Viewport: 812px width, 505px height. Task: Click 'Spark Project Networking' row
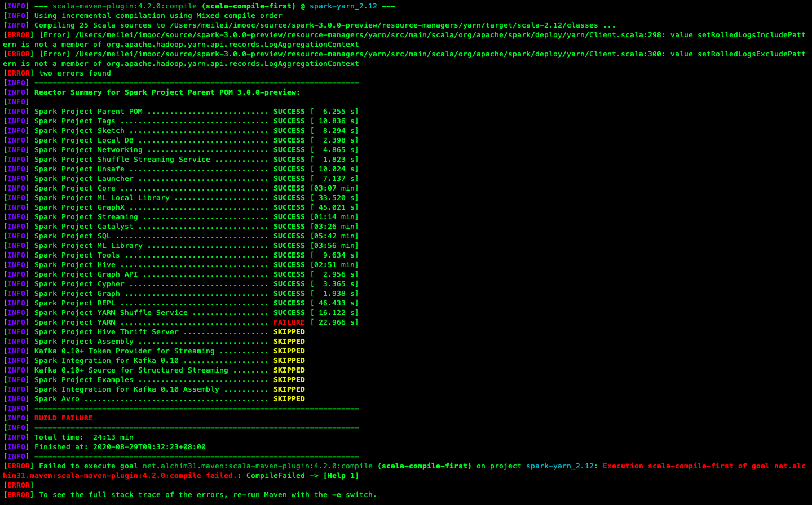click(181, 150)
